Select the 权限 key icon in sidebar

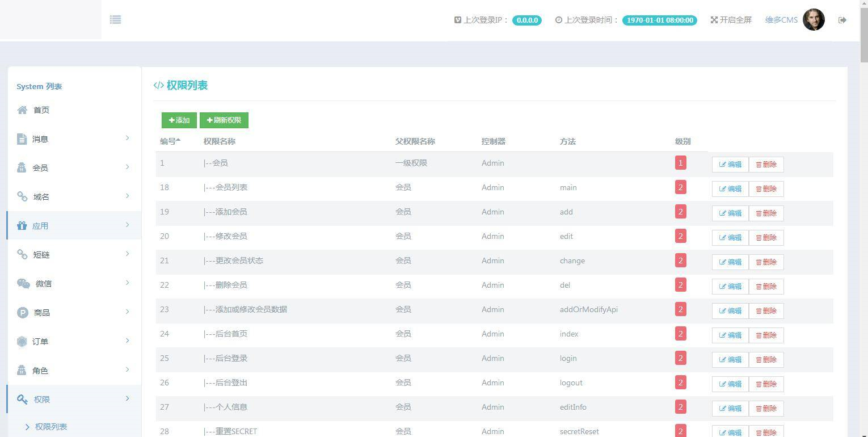pyautogui.click(x=22, y=398)
